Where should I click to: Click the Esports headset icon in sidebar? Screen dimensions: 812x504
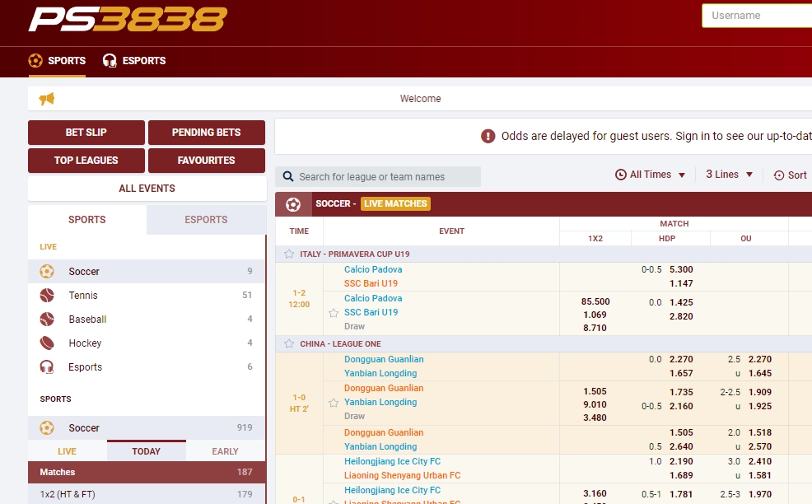click(x=47, y=366)
